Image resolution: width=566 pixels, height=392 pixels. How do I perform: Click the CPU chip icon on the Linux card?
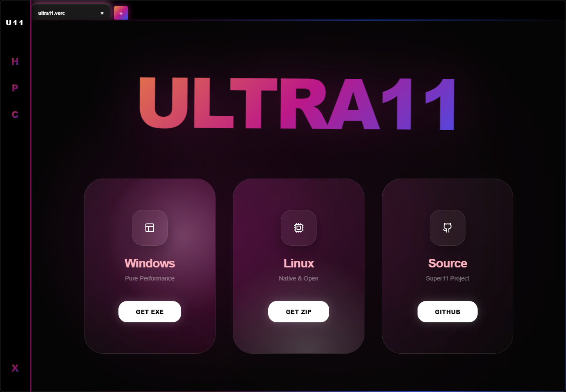pos(299,228)
